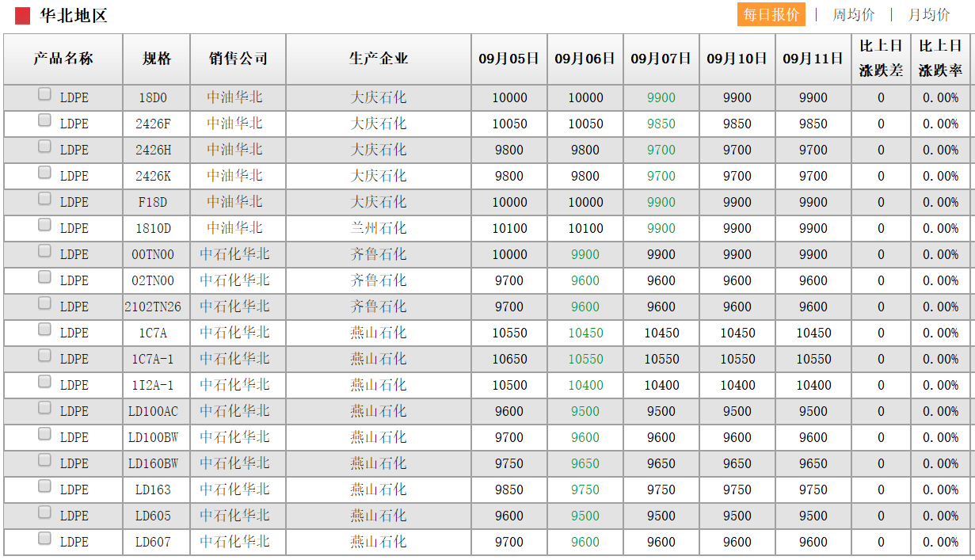Image resolution: width=975 pixels, height=560 pixels.
Task: Click the 09月05日 column header
Action: click(509, 59)
